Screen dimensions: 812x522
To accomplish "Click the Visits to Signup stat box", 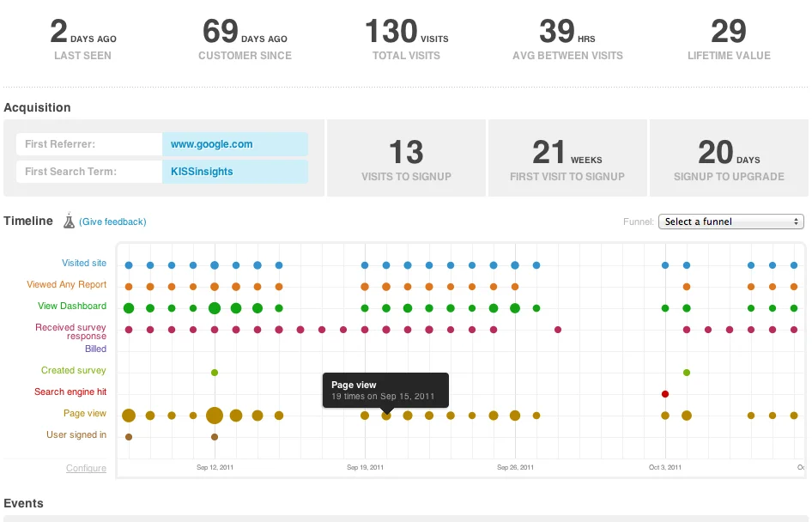I will pyautogui.click(x=406, y=158).
